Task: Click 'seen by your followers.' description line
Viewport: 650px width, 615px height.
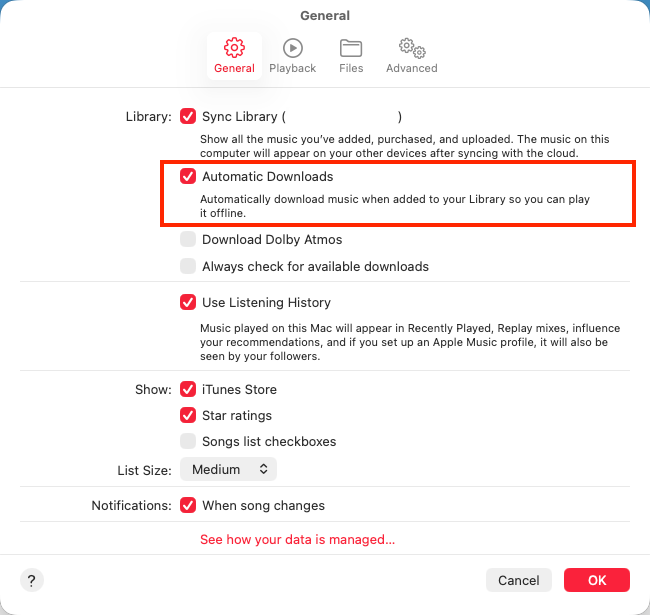Action: (260, 356)
